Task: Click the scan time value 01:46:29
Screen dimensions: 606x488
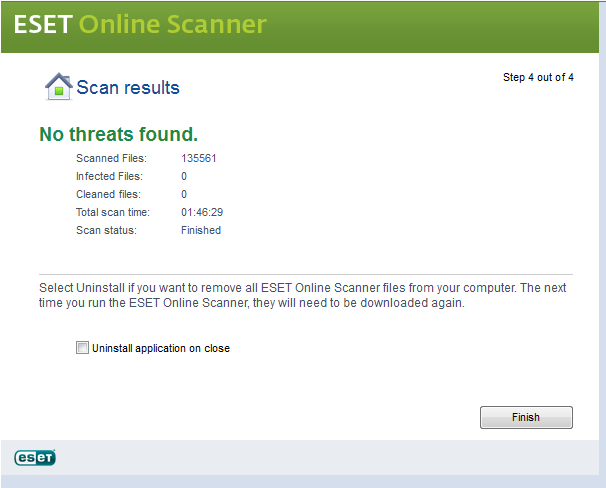Action: coord(202,212)
